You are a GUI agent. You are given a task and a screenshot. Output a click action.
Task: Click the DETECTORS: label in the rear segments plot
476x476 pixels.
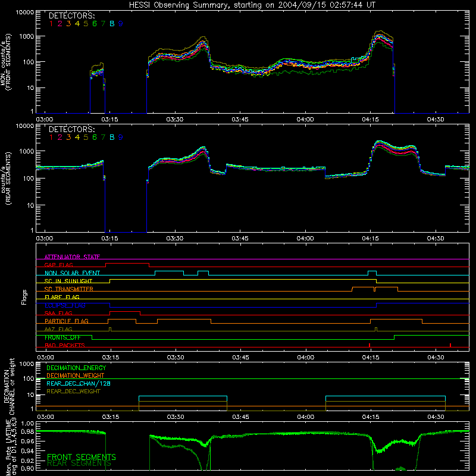pyautogui.click(x=72, y=129)
